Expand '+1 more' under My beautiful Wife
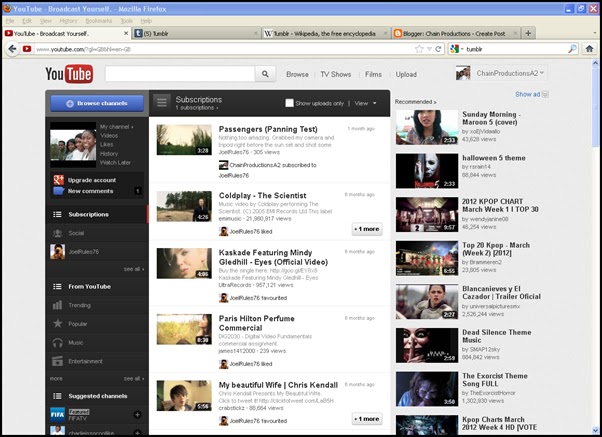This screenshot has width=602, height=437. [367, 419]
